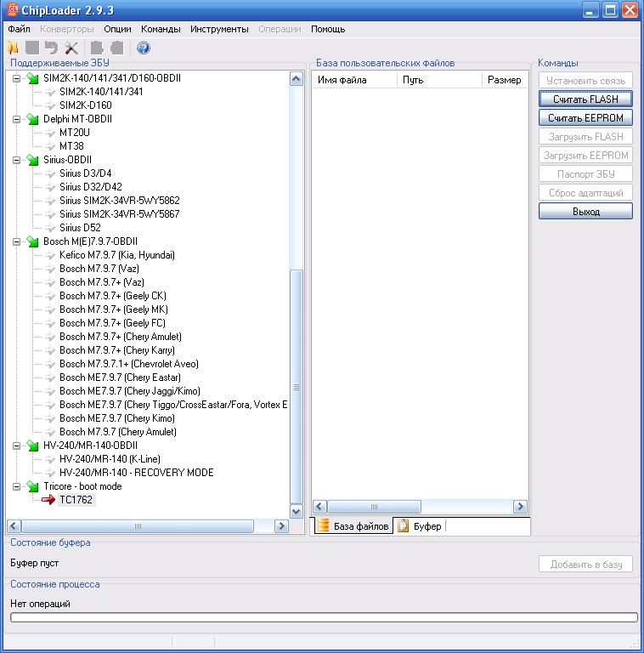Click the process progress bar
The image size is (644, 653).
pyautogui.click(x=324, y=617)
